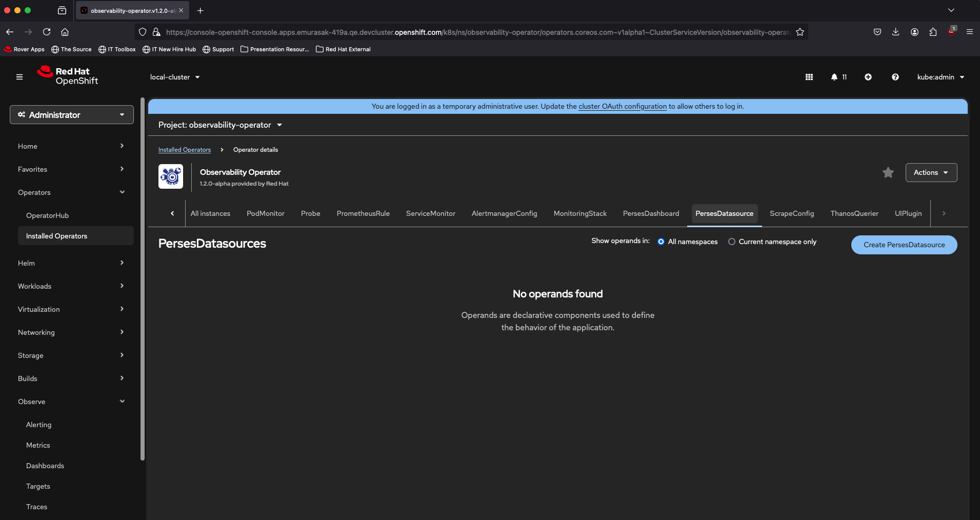Viewport: 980px width, 520px height.
Task: Open the help question mark menu
Action: (895, 77)
